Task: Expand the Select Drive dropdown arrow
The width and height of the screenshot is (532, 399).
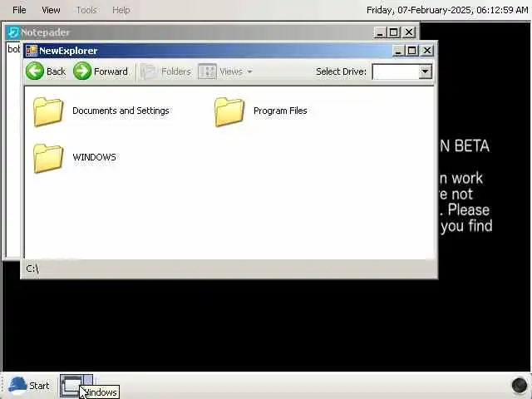Action: click(425, 71)
